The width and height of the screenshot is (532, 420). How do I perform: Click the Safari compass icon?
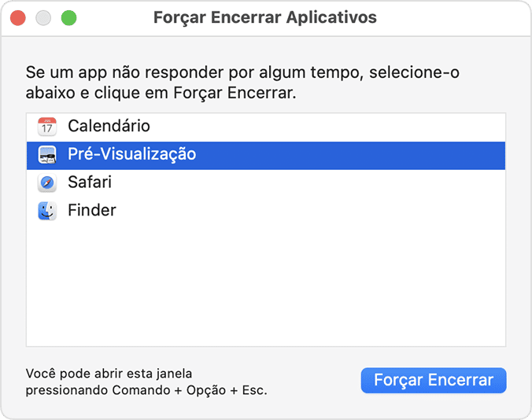(x=47, y=183)
